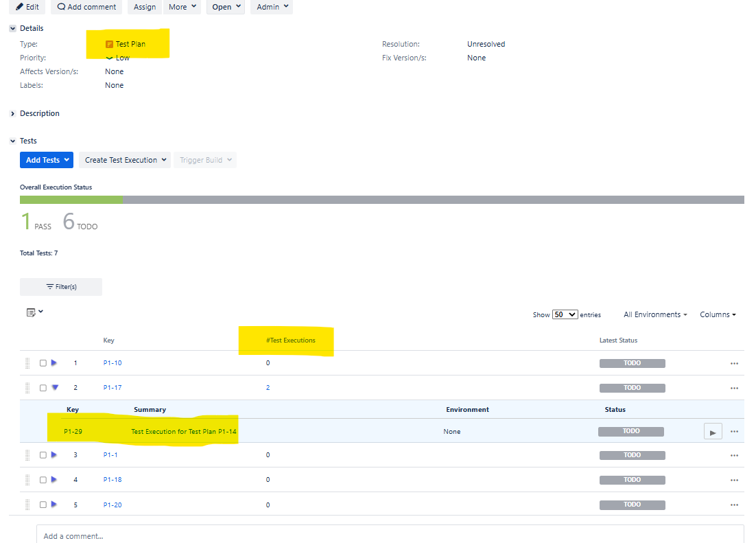
Task: Open the Columns dropdown
Action: point(716,314)
